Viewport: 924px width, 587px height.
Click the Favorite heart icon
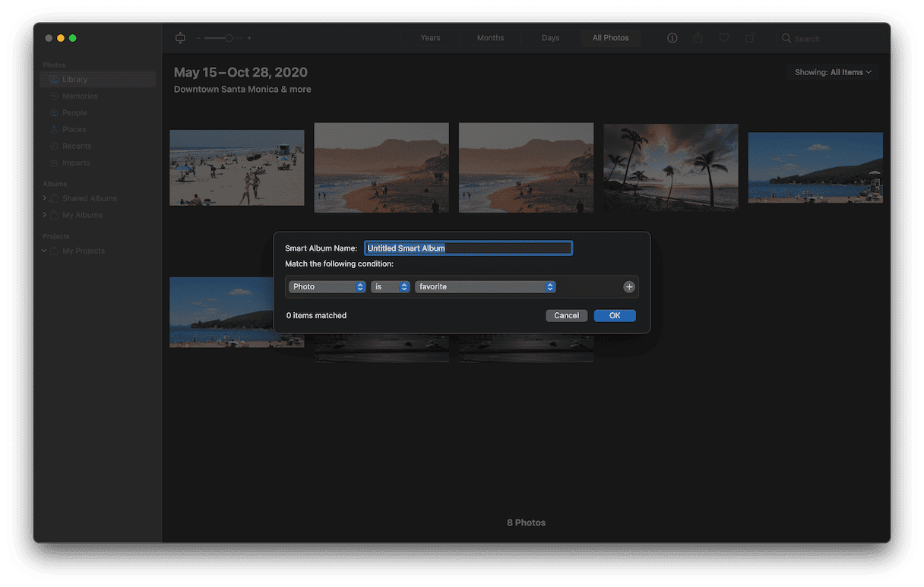tap(723, 38)
